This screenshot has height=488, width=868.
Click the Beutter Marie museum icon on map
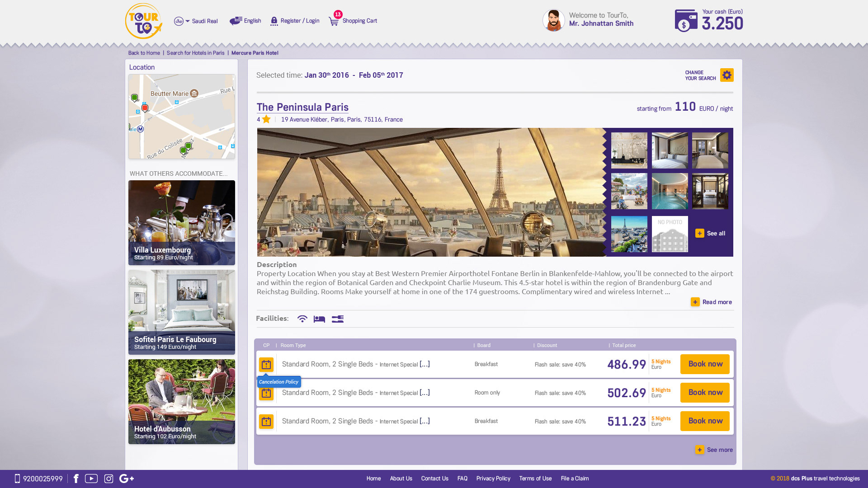coord(194,94)
